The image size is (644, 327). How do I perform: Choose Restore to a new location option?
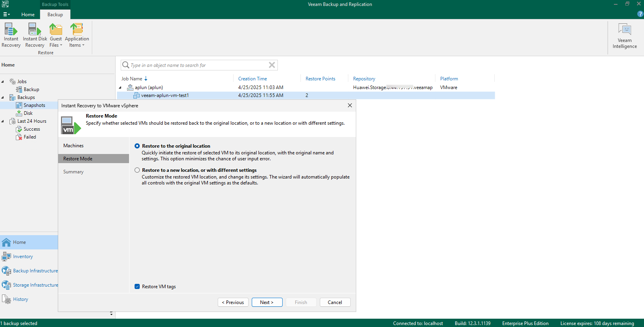tap(137, 170)
